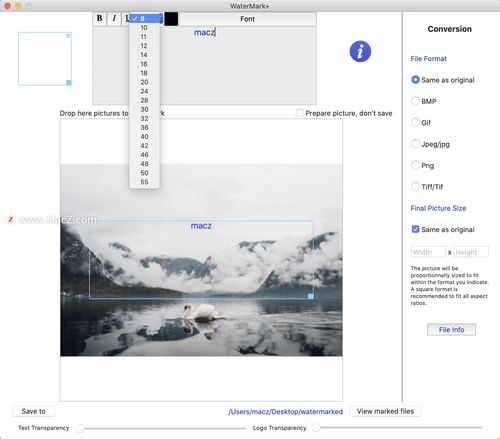
Task: Pick size 55 in the dropdown
Action: pyautogui.click(x=144, y=182)
